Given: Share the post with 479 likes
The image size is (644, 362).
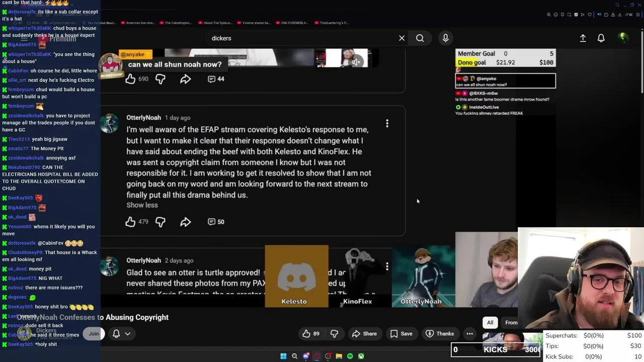Looking at the screenshot, I should [x=185, y=222].
